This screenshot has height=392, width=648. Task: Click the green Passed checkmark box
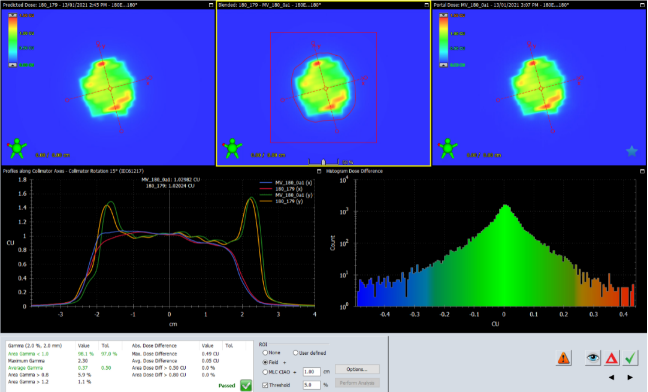point(246,385)
